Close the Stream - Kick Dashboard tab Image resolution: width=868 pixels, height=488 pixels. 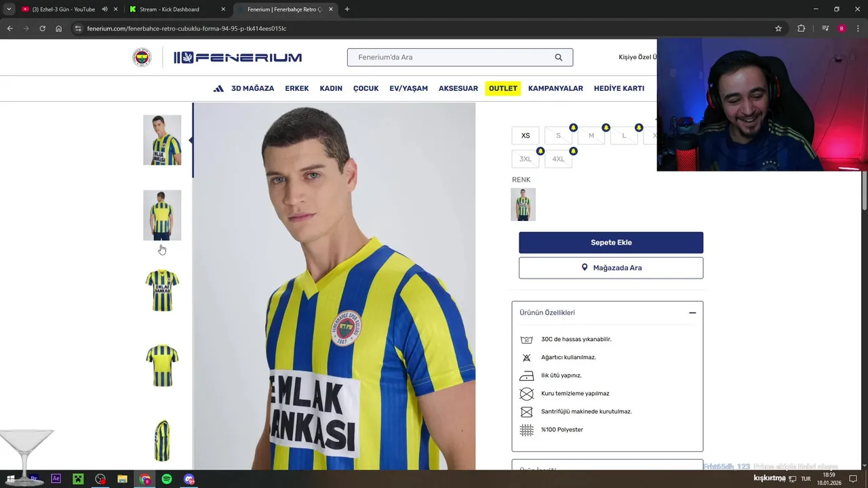[x=223, y=9]
